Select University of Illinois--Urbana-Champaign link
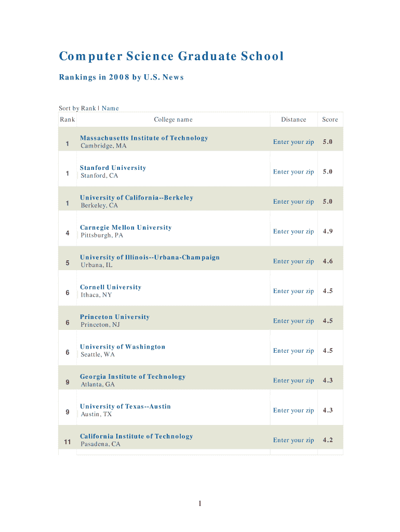 150,258
